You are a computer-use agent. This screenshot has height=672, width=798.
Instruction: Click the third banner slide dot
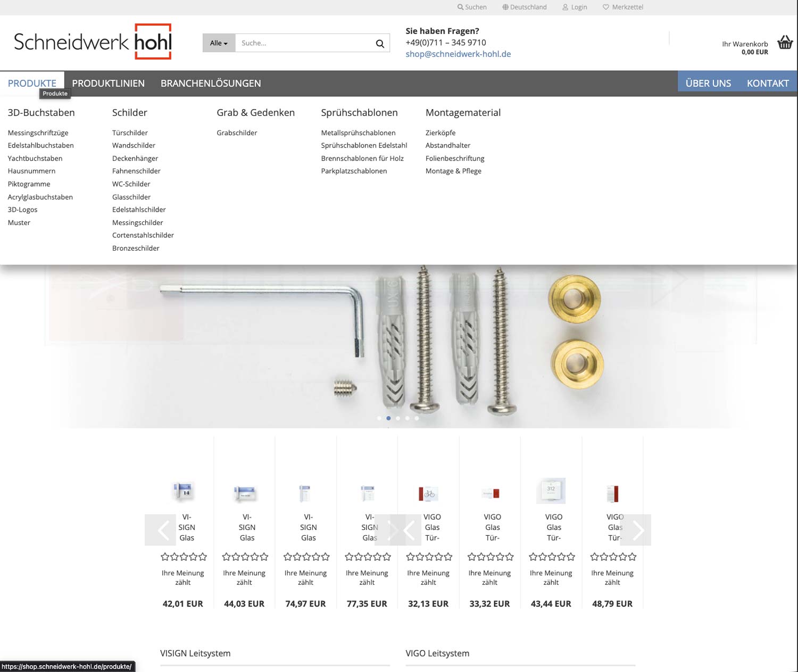coord(398,418)
